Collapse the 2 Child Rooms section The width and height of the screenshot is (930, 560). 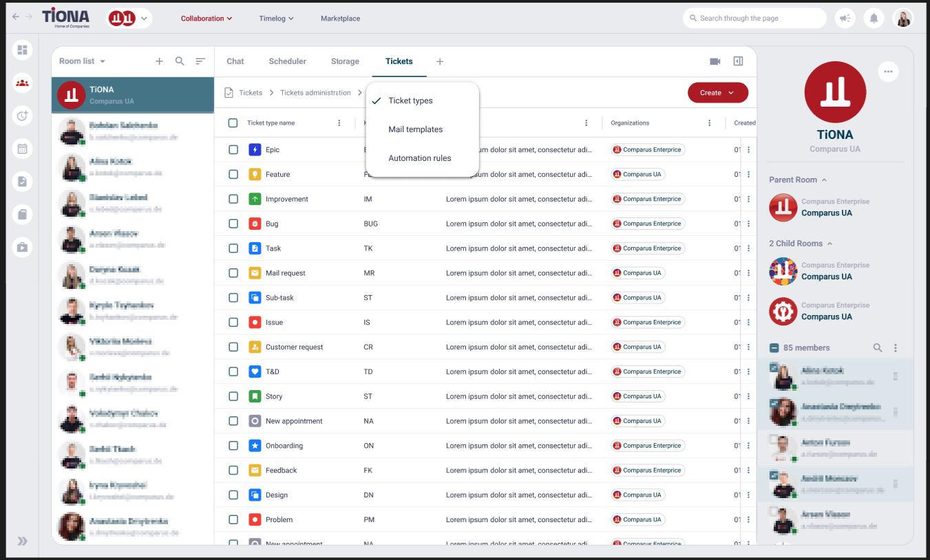(x=801, y=244)
